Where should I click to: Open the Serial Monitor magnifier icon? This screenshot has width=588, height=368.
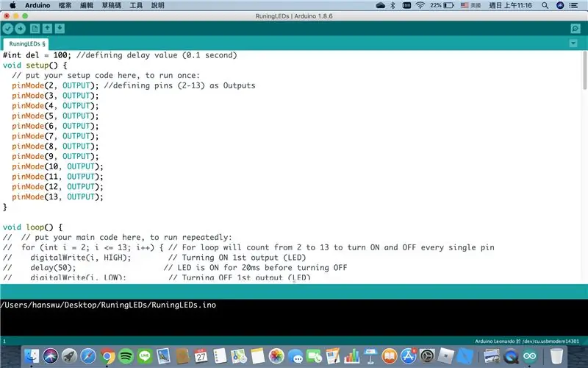(x=576, y=29)
